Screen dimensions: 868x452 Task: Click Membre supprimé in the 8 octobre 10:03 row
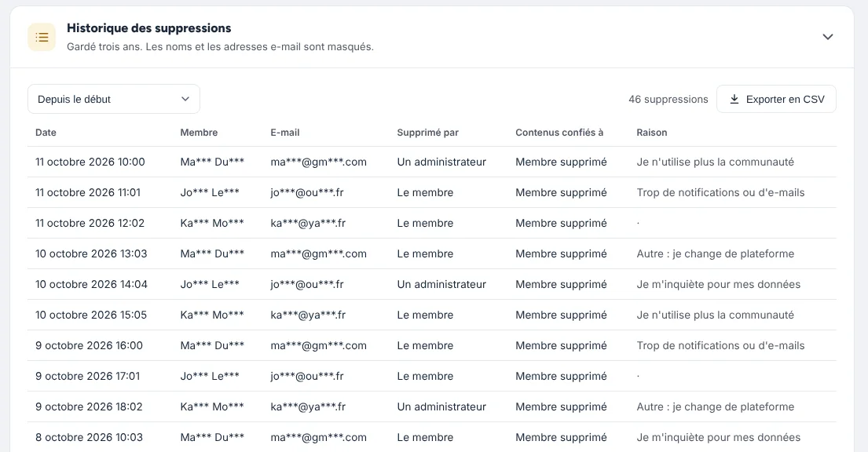pyautogui.click(x=562, y=437)
